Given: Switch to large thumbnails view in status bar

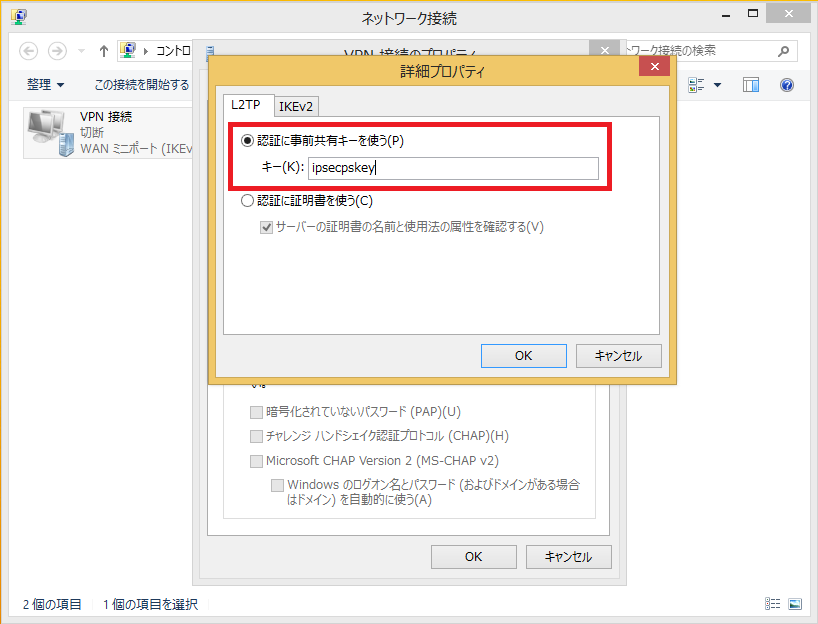Looking at the screenshot, I should coord(795,604).
